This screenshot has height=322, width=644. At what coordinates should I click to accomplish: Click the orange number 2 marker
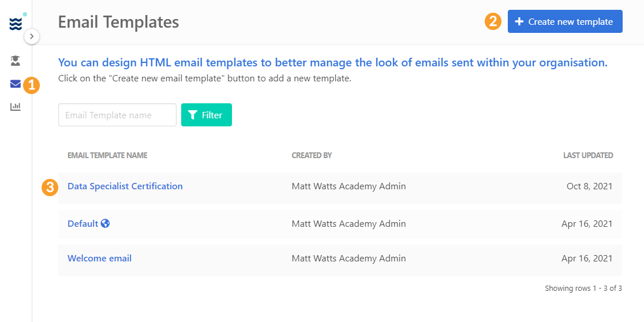(x=492, y=22)
